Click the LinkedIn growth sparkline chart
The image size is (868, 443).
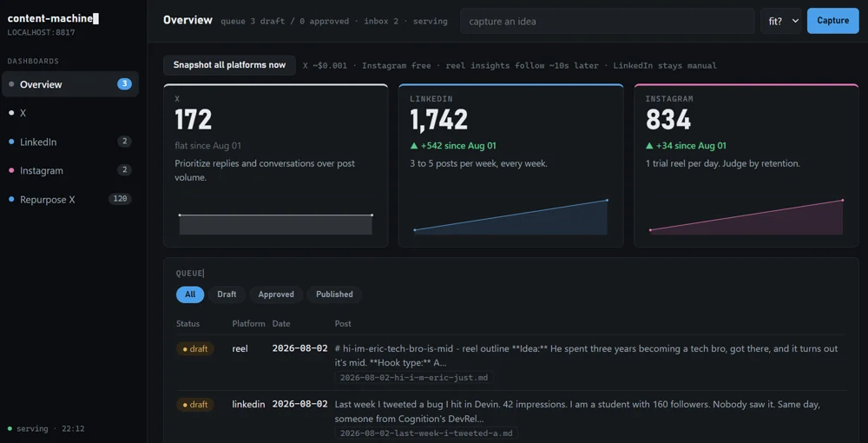coord(511,217)
